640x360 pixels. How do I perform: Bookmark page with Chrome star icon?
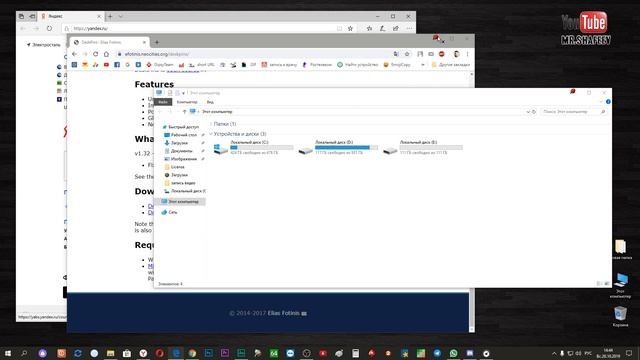coord(407,54)
